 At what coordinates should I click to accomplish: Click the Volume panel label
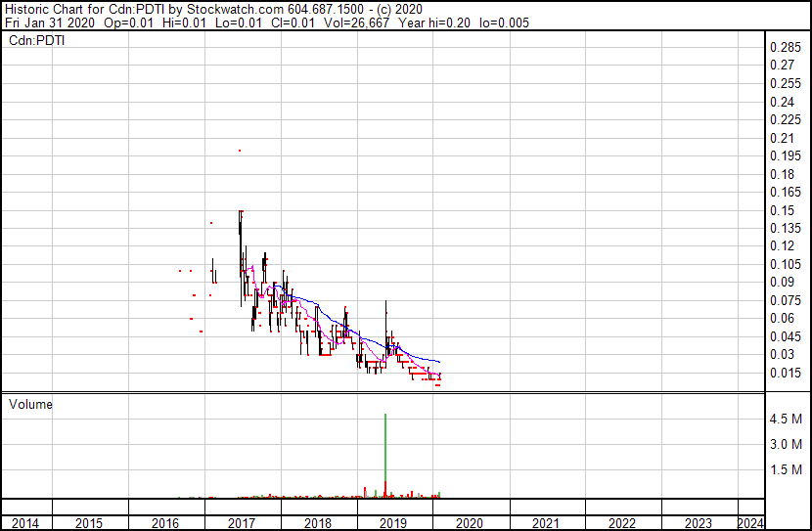[x=30, y=404]
